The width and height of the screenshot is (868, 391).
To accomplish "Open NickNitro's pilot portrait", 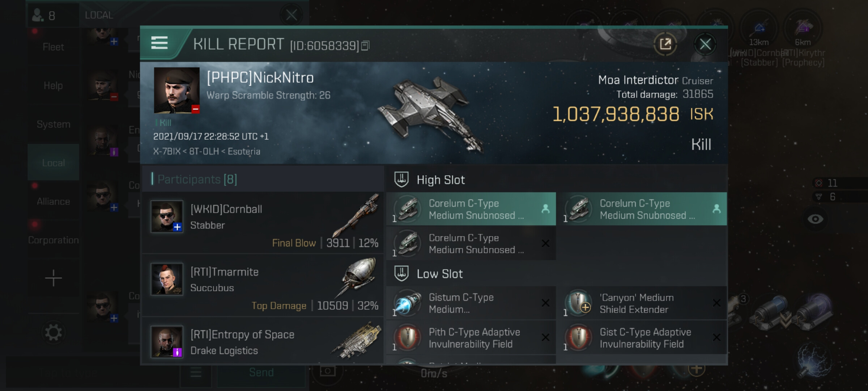I will (176, 90).
